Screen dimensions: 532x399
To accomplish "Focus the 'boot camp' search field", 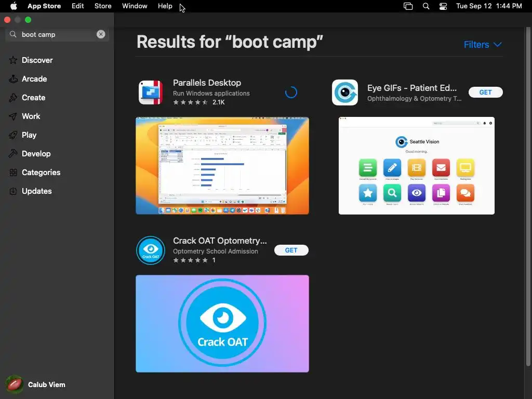I will click(57, 34).
